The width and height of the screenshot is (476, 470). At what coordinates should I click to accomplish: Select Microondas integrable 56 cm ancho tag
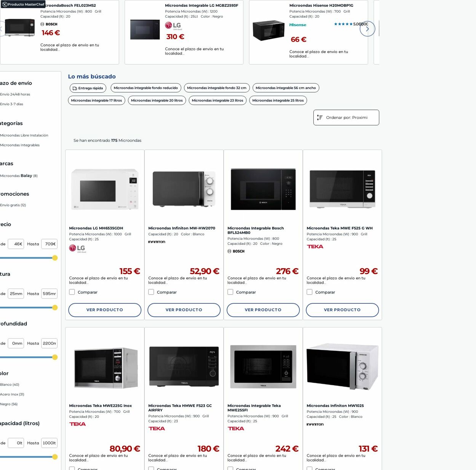point(286,88)
